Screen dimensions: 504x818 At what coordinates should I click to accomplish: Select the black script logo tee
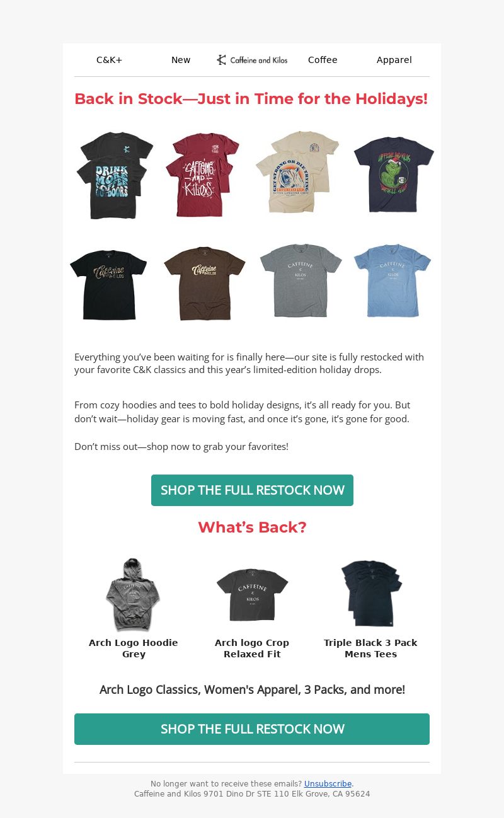tap(108, 284)
